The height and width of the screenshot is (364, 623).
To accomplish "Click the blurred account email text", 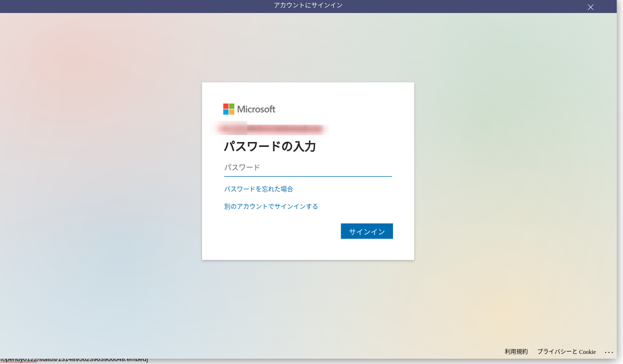I will point(270,128).
